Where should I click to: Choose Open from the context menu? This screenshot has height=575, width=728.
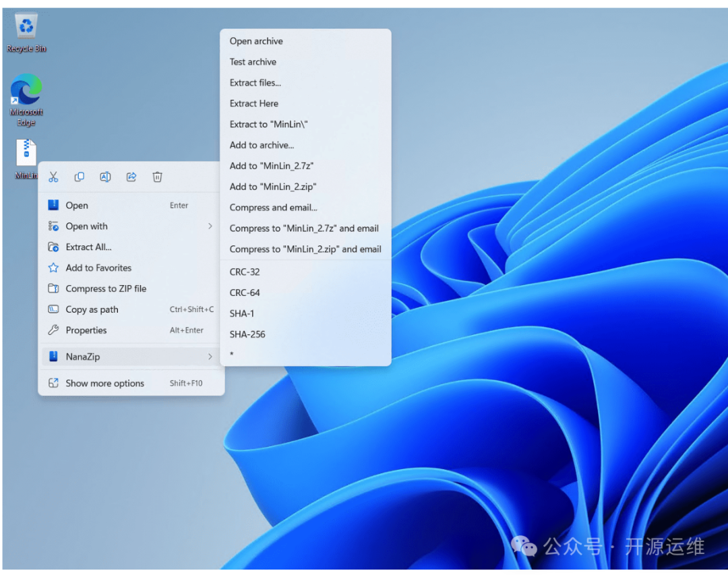pos(131,206)
